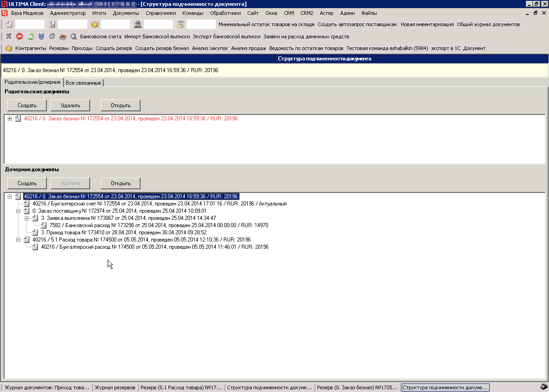Open the Документы menu
549x392 pixels.
126,13
